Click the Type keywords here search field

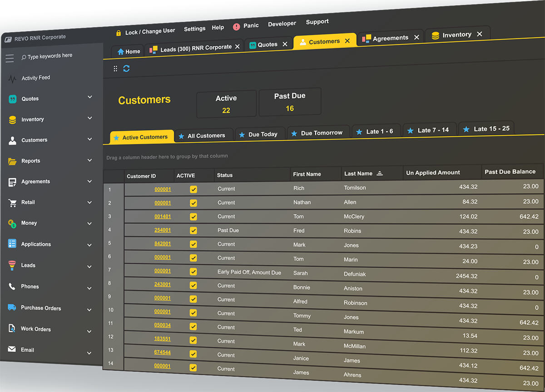point(50,56)
